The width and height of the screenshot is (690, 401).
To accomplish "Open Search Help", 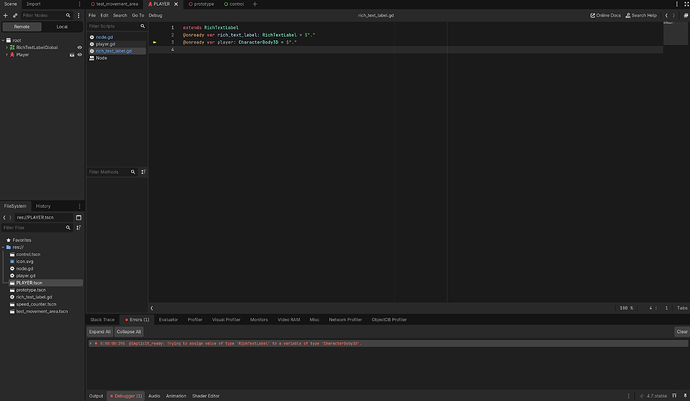I will [x=641, y=15].
